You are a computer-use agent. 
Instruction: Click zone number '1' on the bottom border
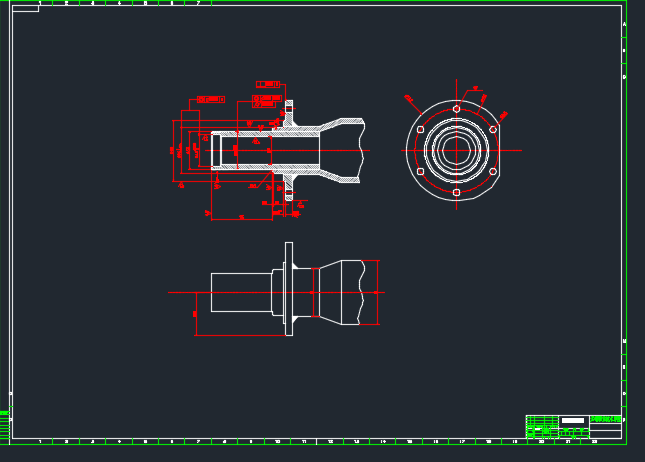click(40, 442)
